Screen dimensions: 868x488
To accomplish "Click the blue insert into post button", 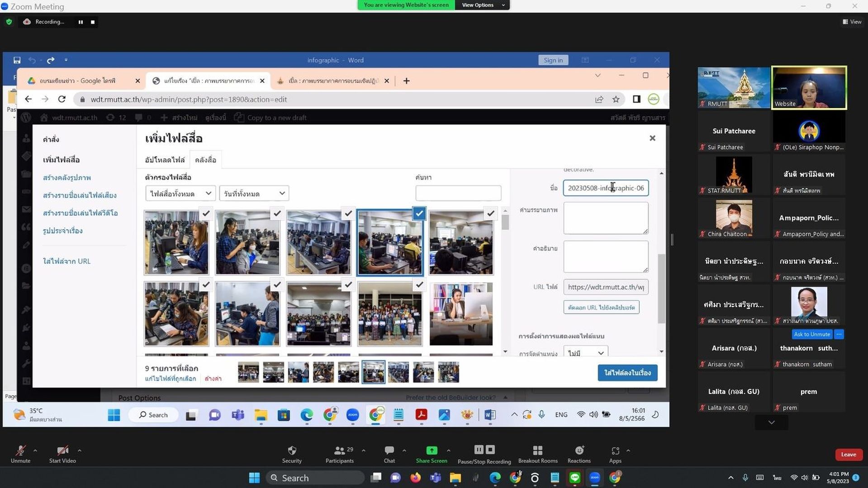I will point(627,373).
